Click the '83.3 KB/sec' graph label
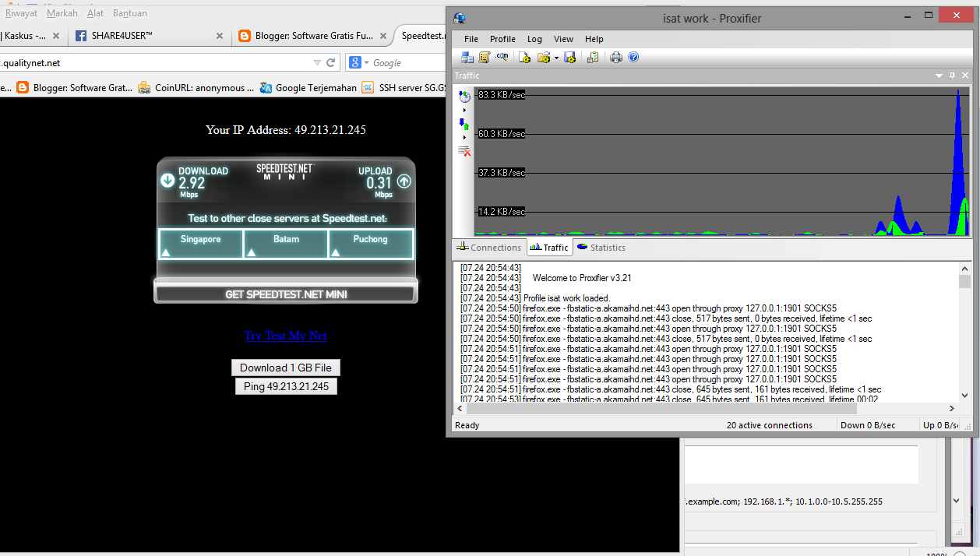Screen dimensions: 980x556 [x=502, y=95]
